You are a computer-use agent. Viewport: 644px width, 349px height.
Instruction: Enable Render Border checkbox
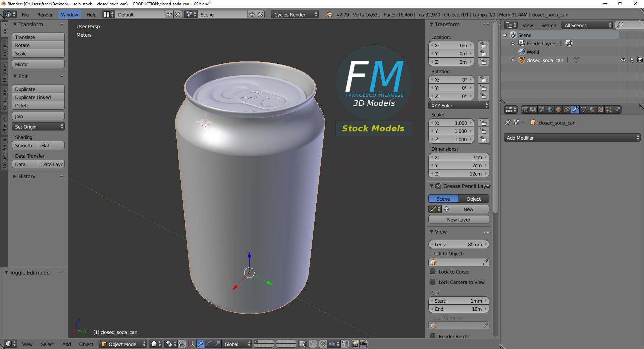tap(433, 336)
